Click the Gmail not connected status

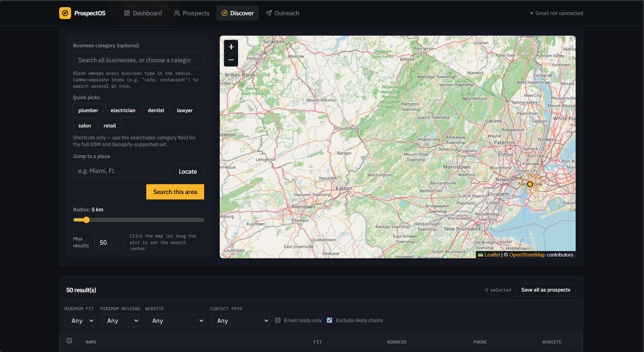557,13
